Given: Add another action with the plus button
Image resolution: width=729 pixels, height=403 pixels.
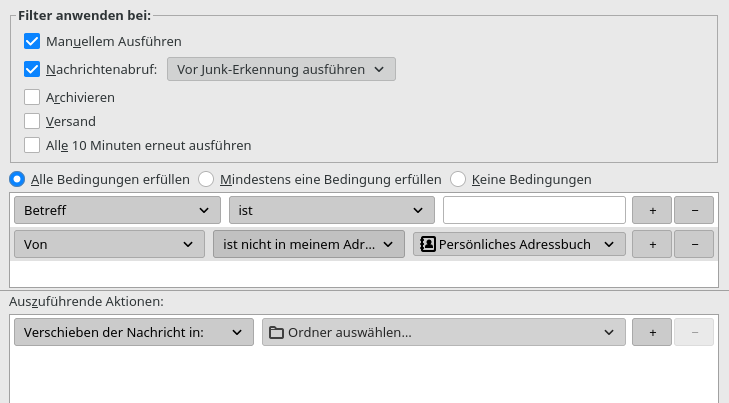Looking at the screenshot, I should [652, 332].
